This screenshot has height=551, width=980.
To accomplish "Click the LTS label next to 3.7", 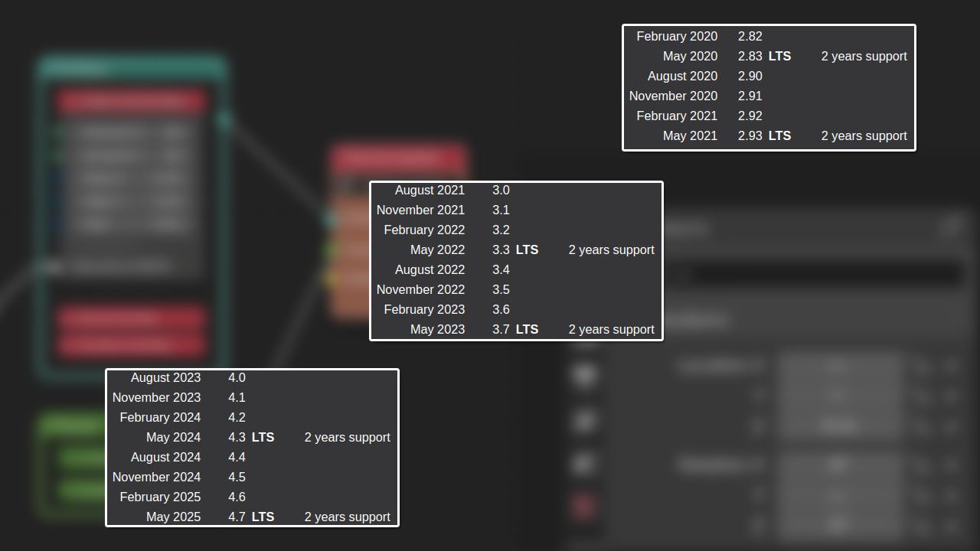I will coord(527,329).
